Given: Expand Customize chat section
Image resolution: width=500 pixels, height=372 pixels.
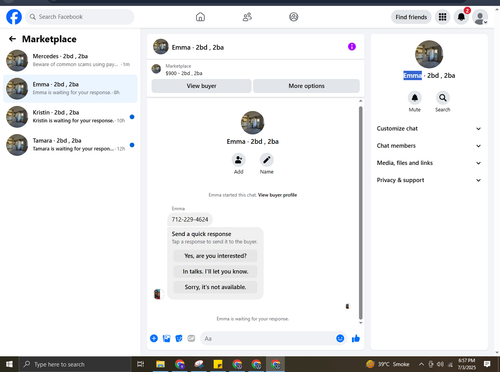Looking at the screenshot, I should (429, 129).
